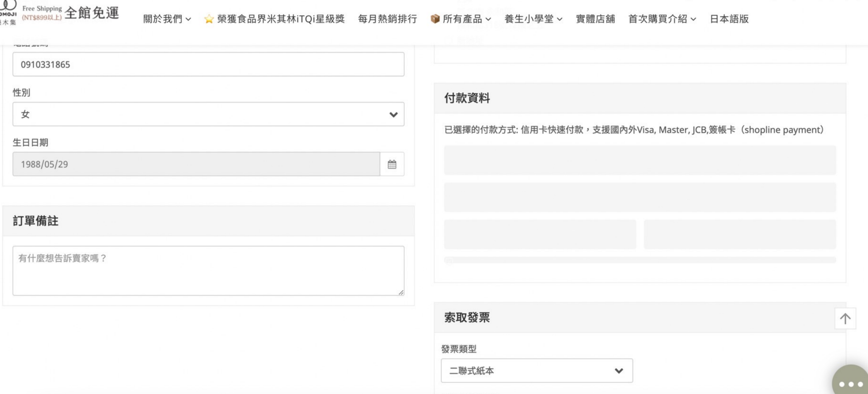
Task: Click the package icon beside 所有產品
Action: (435, 19)
